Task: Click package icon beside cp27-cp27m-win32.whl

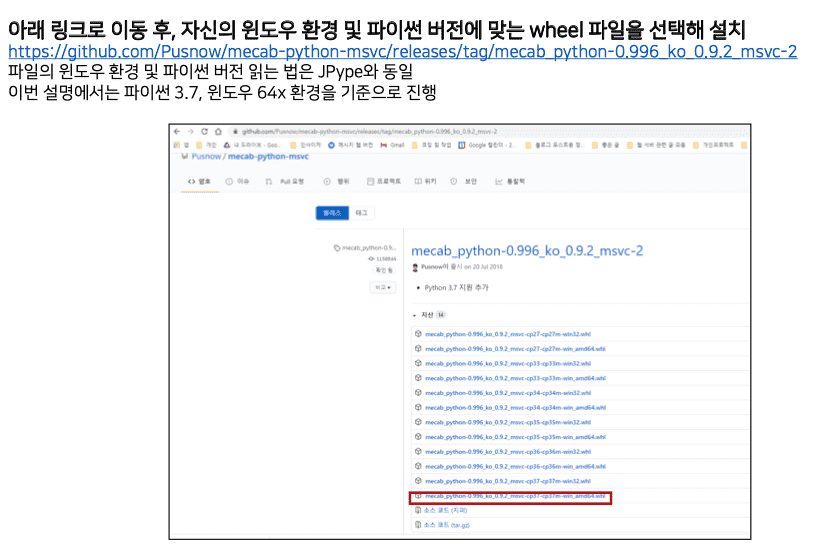Action: [x=418, y=334]
